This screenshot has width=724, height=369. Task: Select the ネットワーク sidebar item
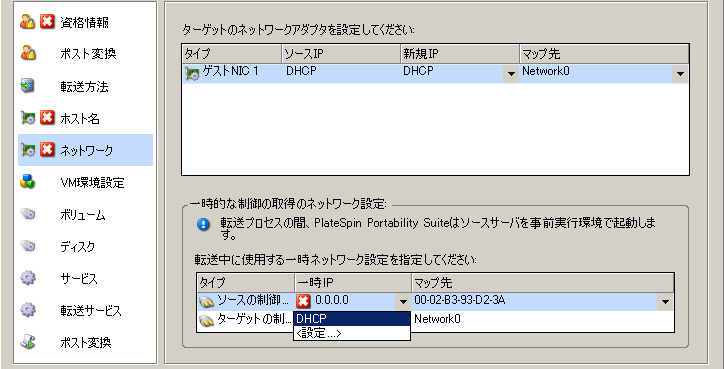click(x=85, y=150)
